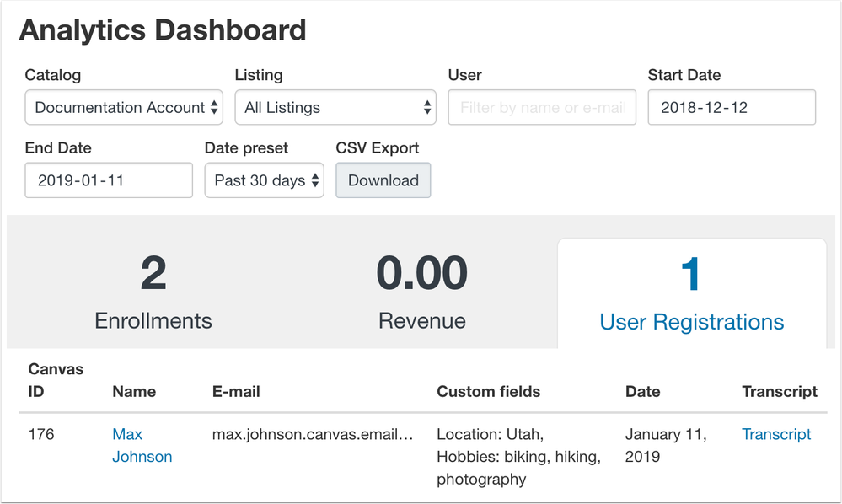Click the Date preset stepper arrows
This screenshot has width=842, height=504.
pos(315,180)
